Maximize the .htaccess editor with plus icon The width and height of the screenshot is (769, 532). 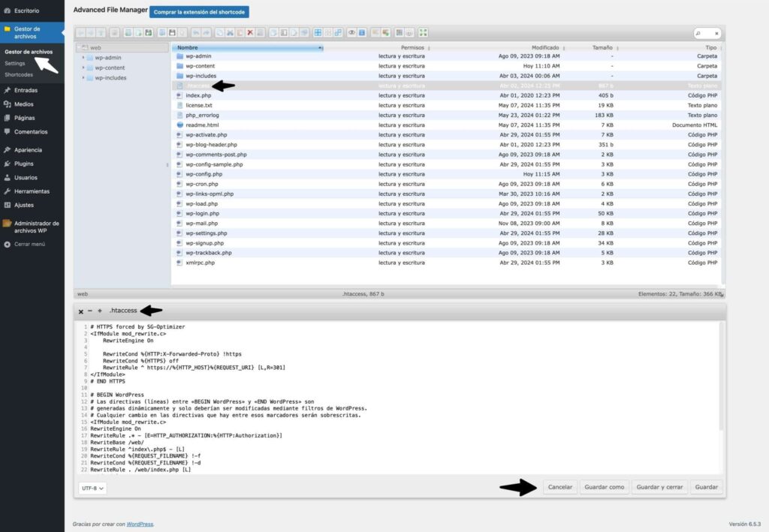click(x=100, y=311)
